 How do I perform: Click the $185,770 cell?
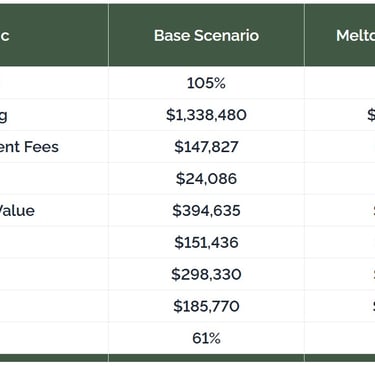(206, 306)
